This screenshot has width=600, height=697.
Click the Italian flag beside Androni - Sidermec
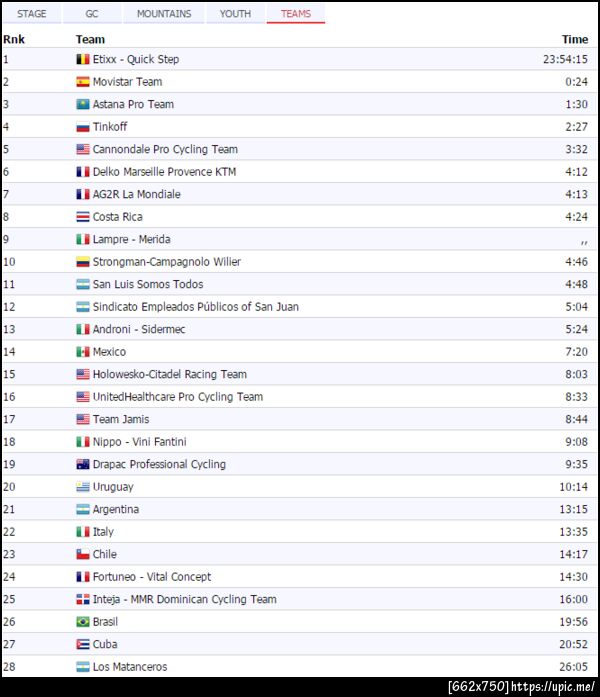(x=83, y=329)
